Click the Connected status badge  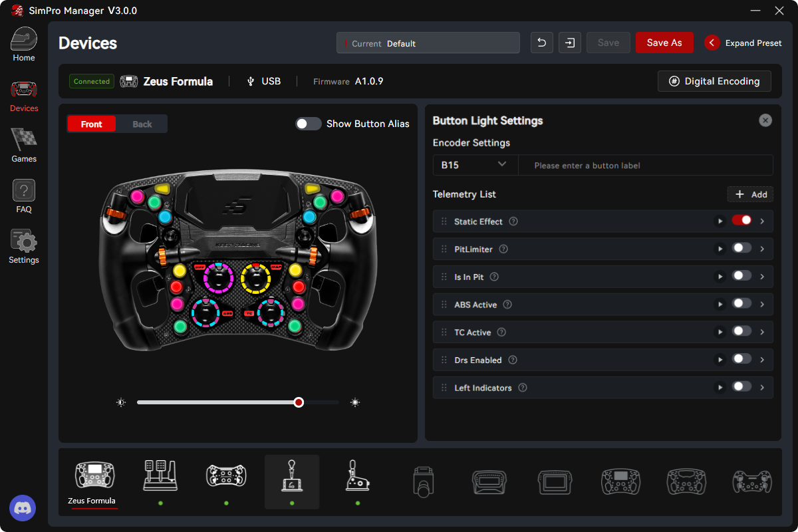pyautogui.click(x=92, y=81)
